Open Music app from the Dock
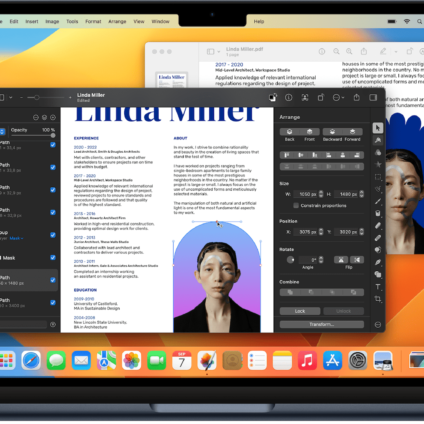The image size is (424, 424). click(307, 360)
